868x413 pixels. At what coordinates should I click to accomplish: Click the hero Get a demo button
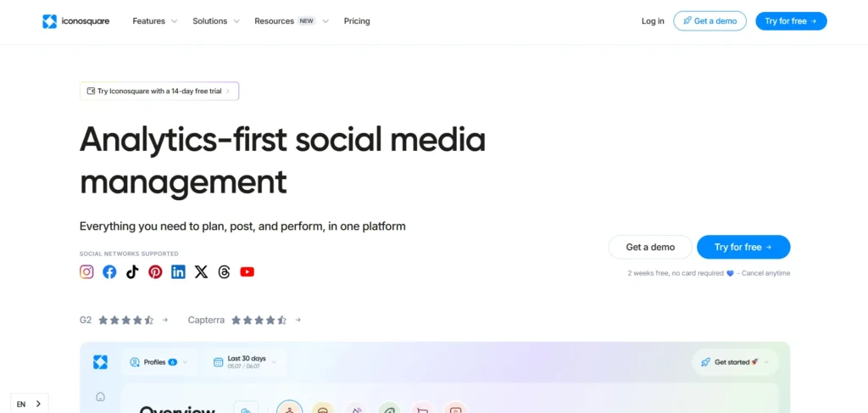click(650, 247)
